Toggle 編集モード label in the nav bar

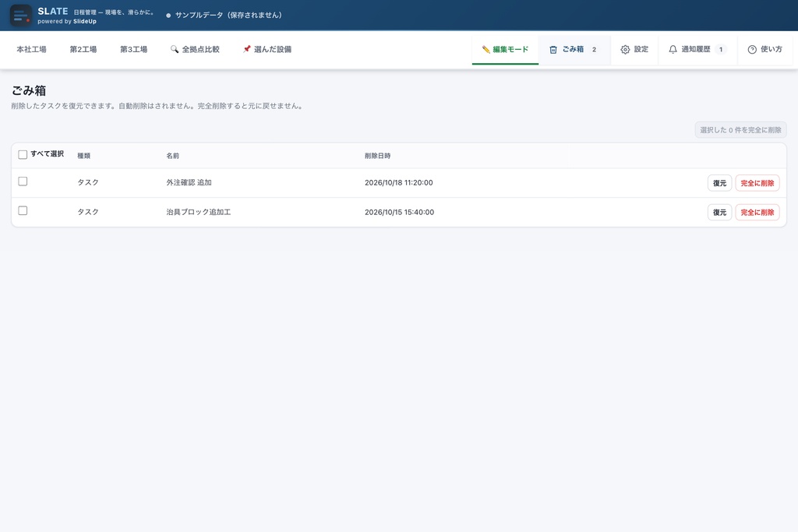tap(510, 49)
